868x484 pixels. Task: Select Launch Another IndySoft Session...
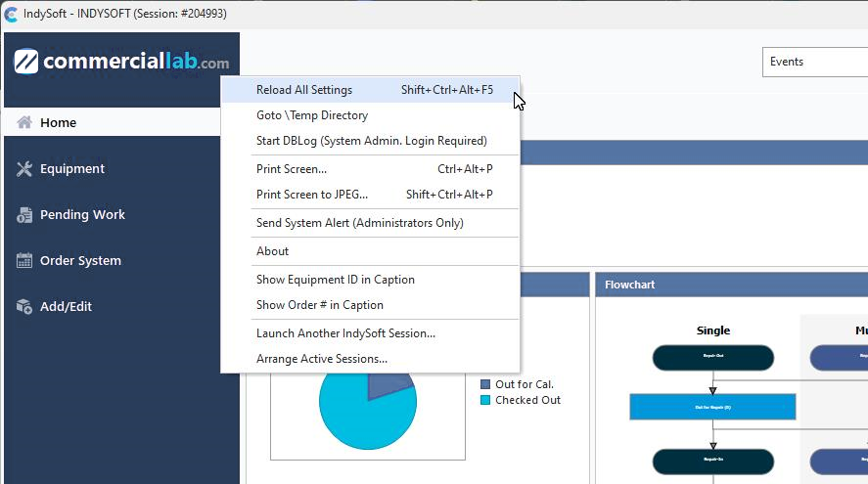(x=370, y=333)
